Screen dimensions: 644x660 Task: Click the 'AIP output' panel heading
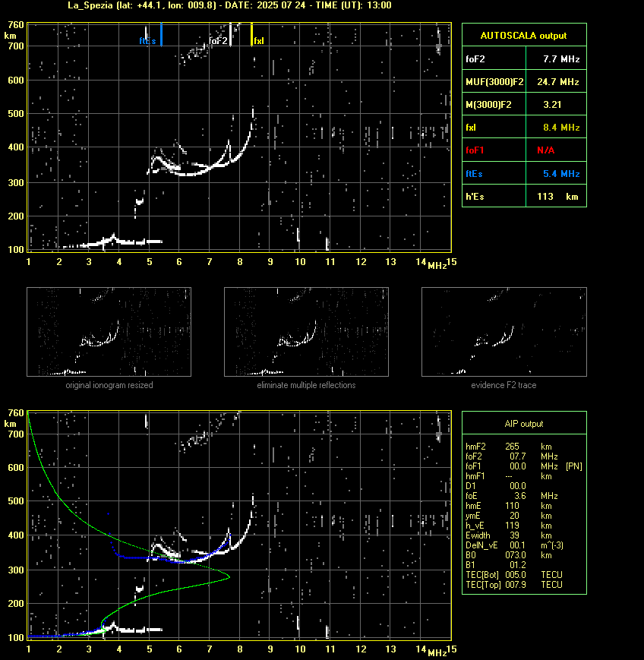point(524,424)
